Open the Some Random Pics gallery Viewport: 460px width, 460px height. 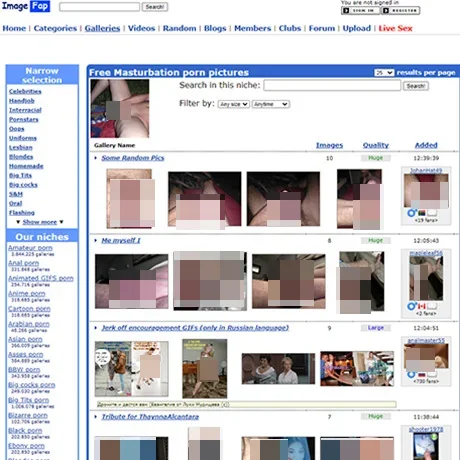133,158
